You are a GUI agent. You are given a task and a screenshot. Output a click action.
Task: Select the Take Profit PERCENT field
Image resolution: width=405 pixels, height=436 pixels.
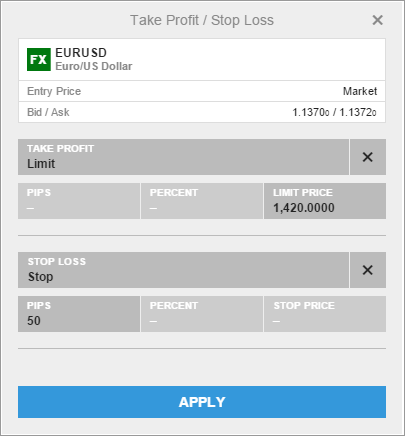point(202,201)
